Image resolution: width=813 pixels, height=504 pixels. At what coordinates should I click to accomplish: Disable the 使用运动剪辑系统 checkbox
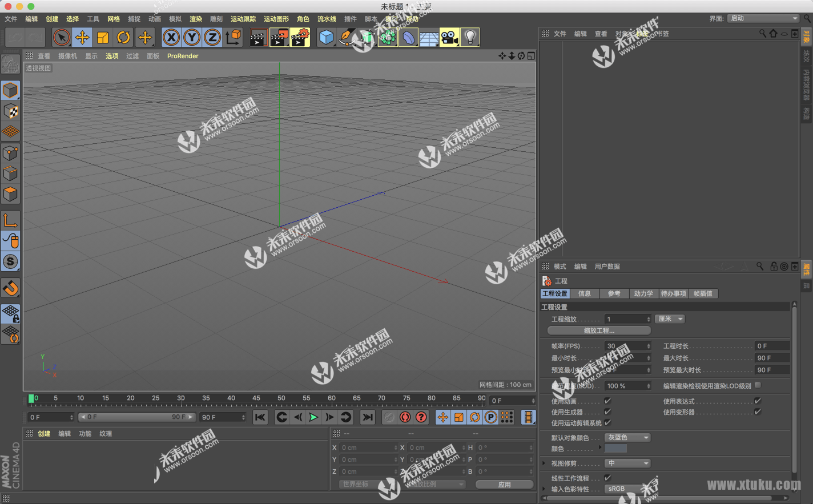click(x=607, y=423)
